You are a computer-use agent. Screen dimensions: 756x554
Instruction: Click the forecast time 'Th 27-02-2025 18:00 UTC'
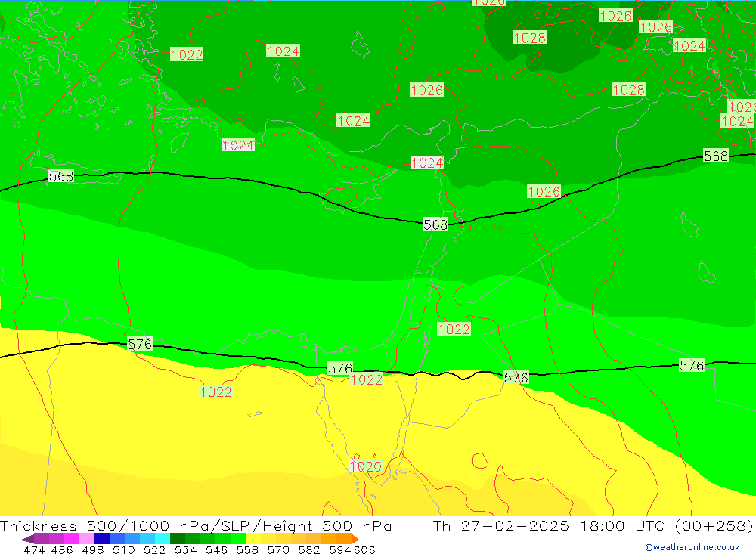click(x=549, y=525)
